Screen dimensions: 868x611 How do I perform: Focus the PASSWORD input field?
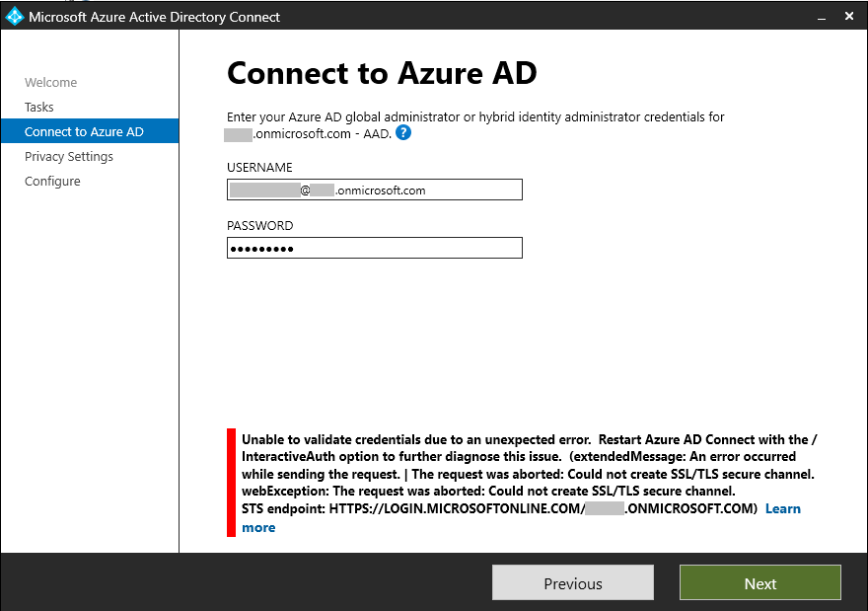375,248
